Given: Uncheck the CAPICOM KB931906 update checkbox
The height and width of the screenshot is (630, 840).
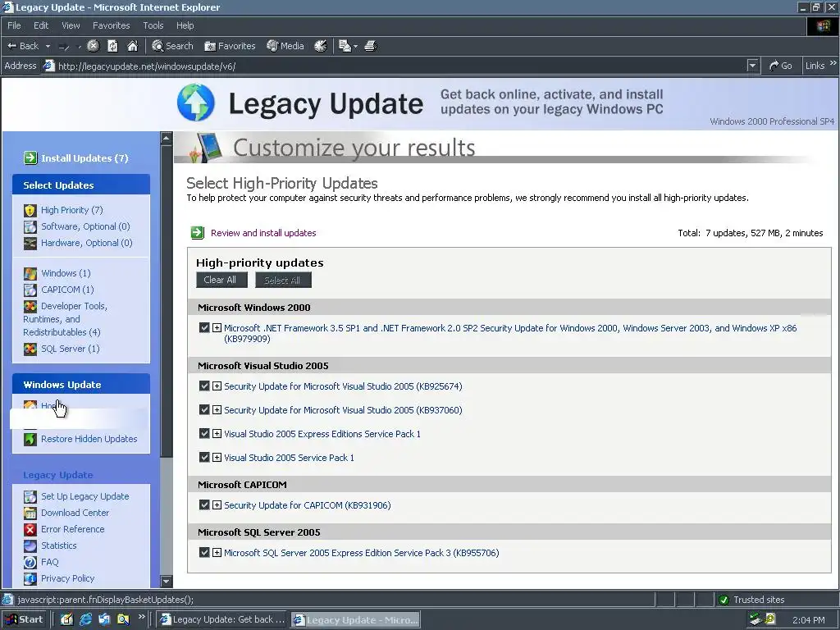Looking at the screenshot, I should pyautogui.click(x=204, y=504).
